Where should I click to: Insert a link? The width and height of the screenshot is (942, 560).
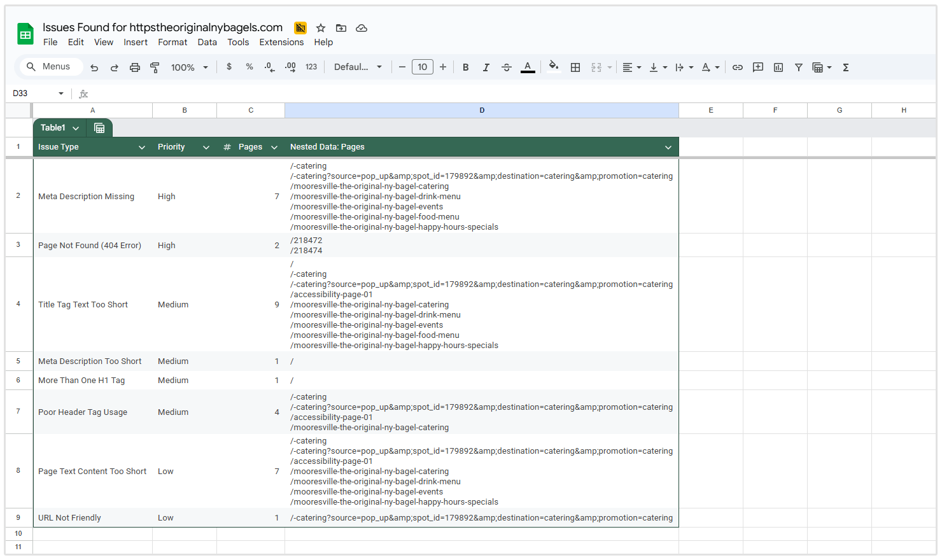coord(737,67)
